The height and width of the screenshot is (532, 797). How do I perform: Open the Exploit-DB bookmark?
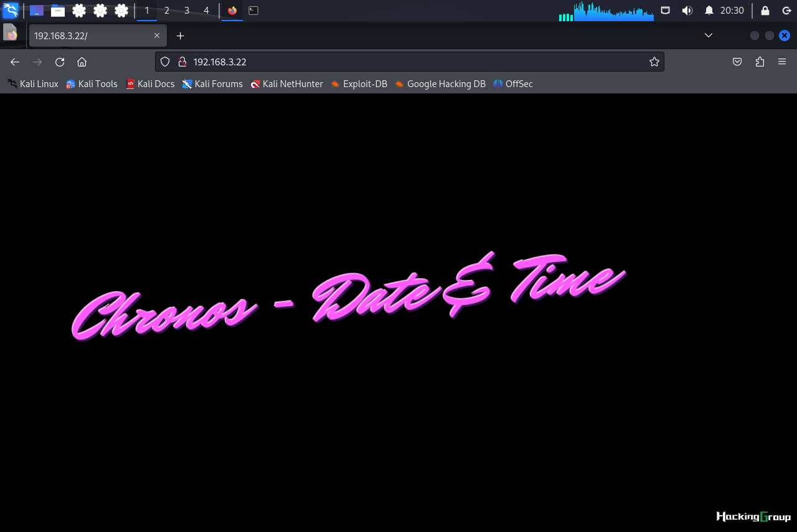(x=359, y=84)
